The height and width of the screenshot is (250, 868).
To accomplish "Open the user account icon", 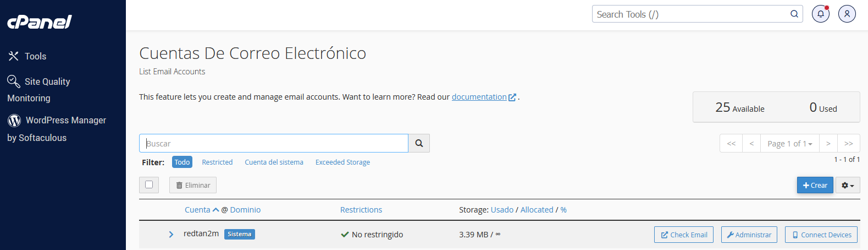I will (847, 14).
